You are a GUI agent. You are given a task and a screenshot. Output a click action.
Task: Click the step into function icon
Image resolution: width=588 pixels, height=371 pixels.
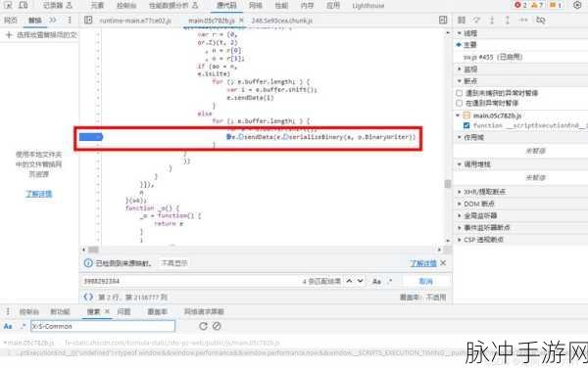[x=492, y=20]
